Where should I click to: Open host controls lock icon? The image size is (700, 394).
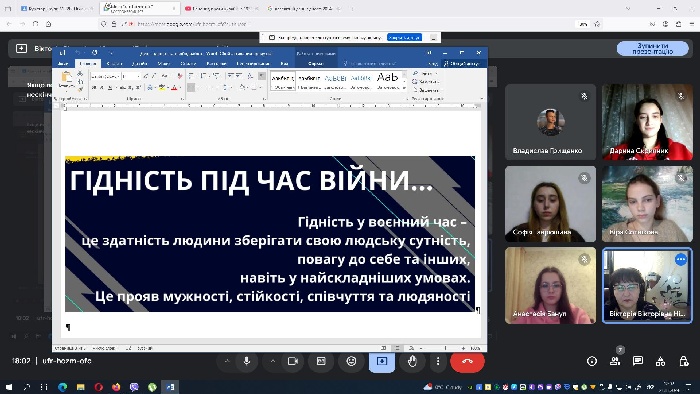[684, 361]
